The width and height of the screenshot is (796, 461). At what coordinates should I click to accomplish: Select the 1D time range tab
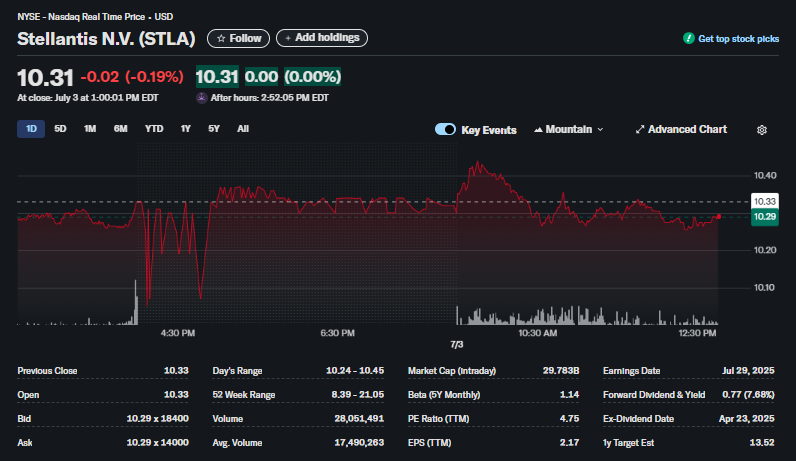pos(31,129)
